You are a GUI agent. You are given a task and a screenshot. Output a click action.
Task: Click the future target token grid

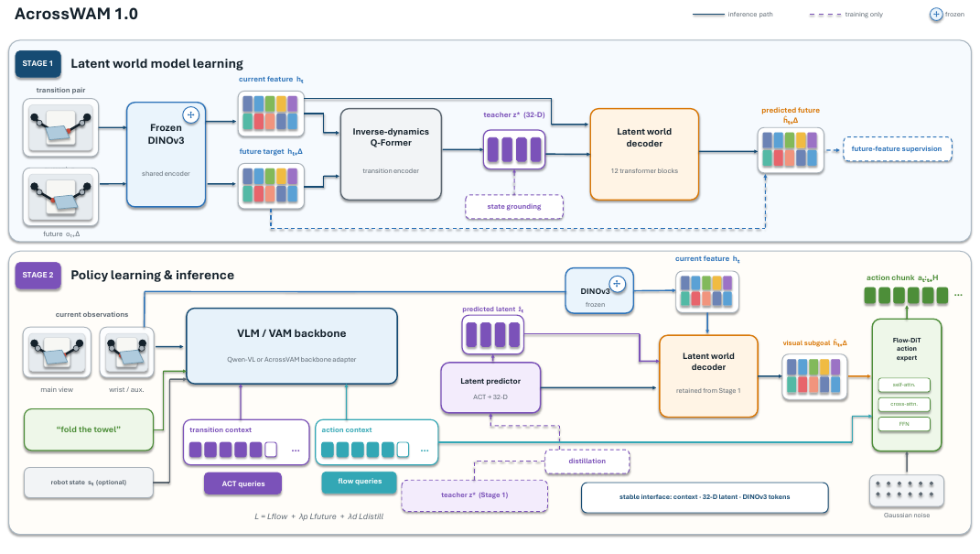pos(271,186)
